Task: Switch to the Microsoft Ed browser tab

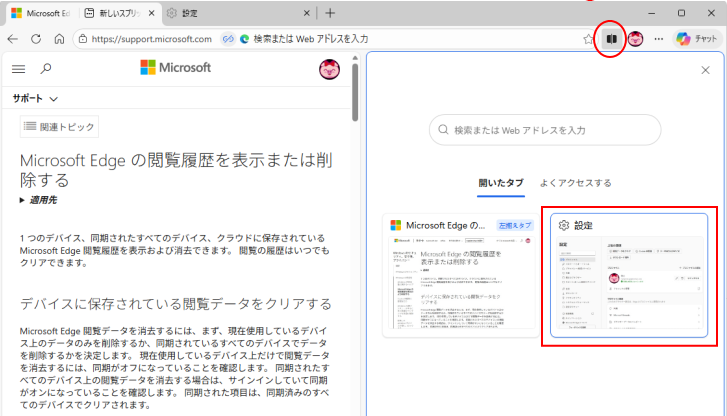Action: coord(41,13)
